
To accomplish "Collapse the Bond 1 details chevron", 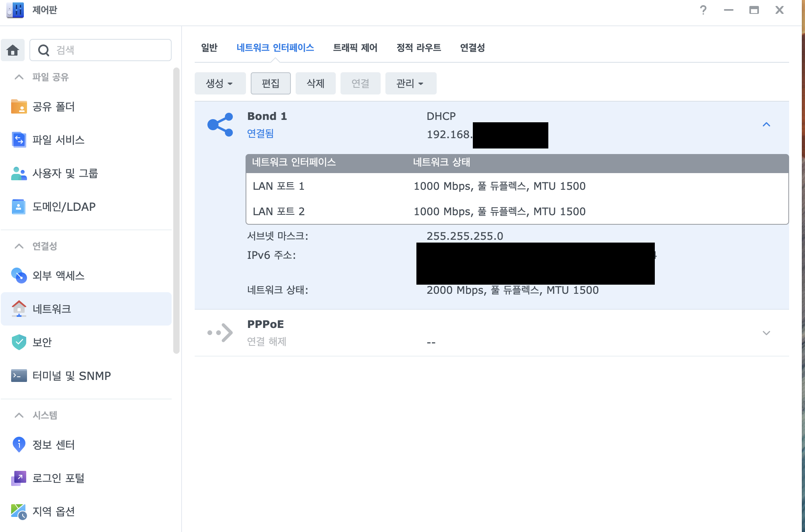I will tap(766, 125).
